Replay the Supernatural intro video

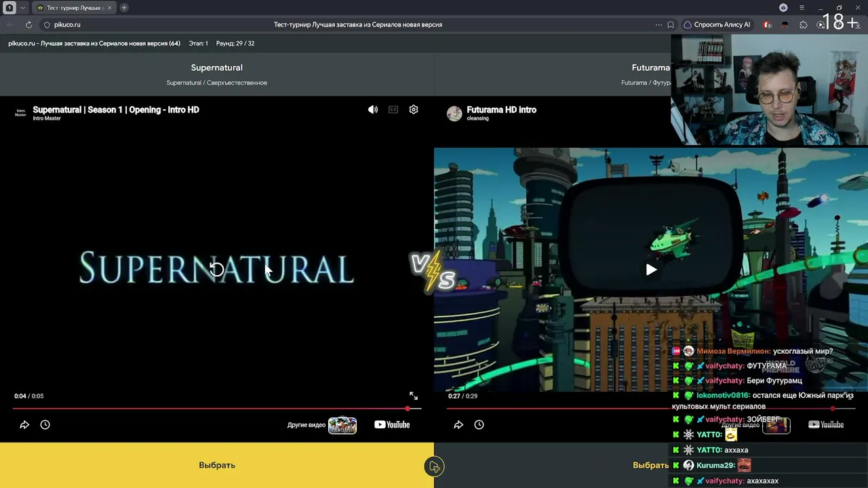click(216, 270)
